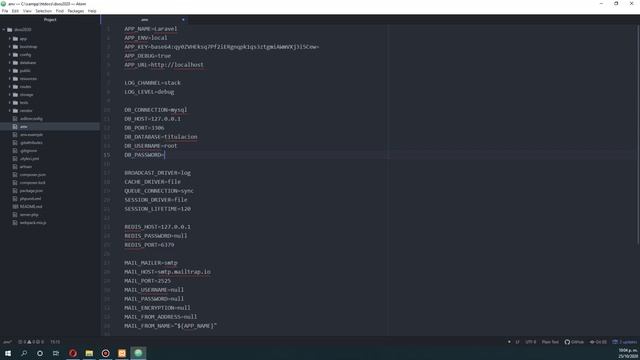The height and width of the screenshot is (360, 640).
Task: Click the Atom logo in title bar
Action: pos(3,4)
